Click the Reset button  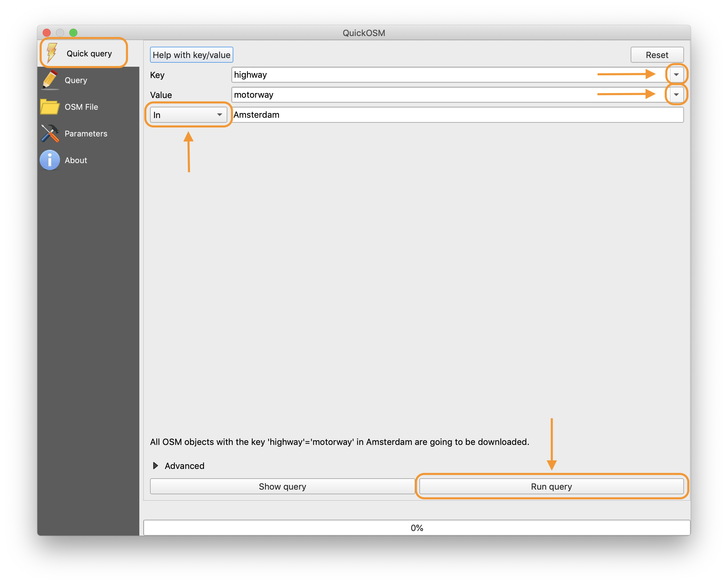pyautogui.click(x=656, y=54)
